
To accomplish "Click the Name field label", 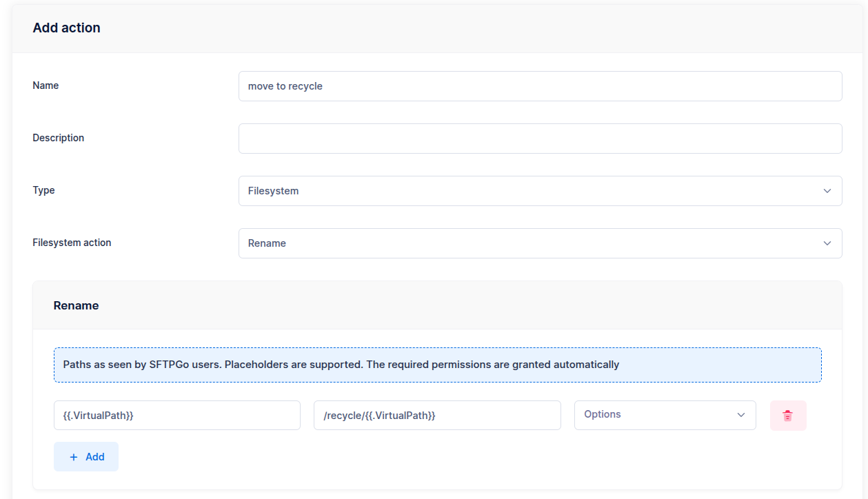I will (46, 85).
